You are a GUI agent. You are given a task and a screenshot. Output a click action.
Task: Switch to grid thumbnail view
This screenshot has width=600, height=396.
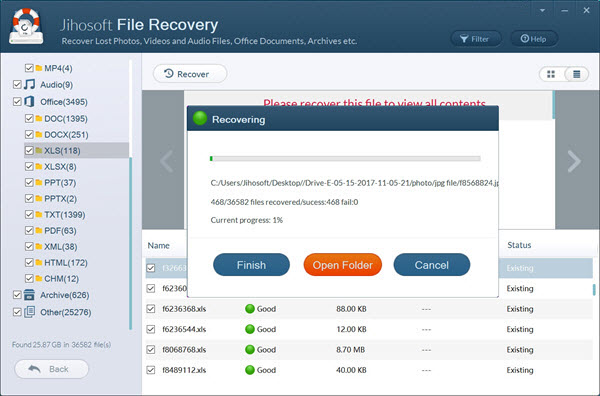pos(551,74)
